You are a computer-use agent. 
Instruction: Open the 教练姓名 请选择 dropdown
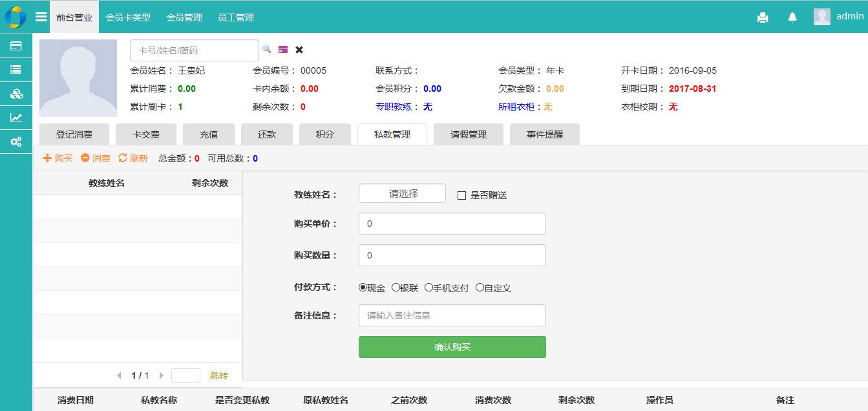pyautogui.click(x=402, y=194)
